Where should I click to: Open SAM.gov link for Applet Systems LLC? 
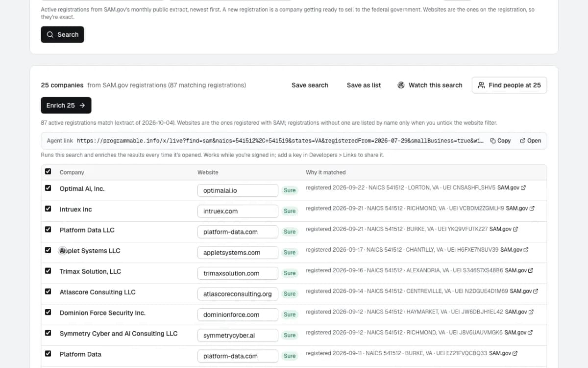[514, 249]
